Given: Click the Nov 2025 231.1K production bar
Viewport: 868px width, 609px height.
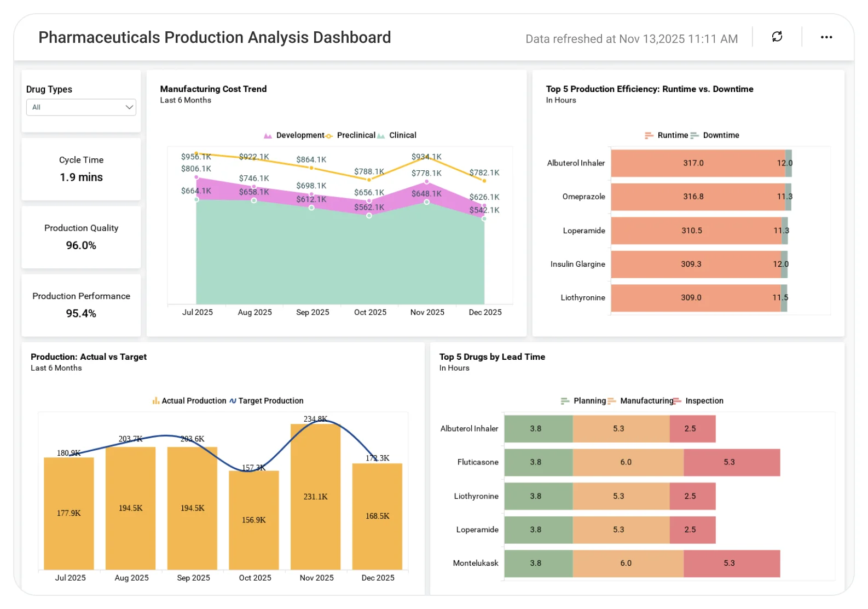Looking at the screenshot, I should pyautogui.click(x=316, y=497).
